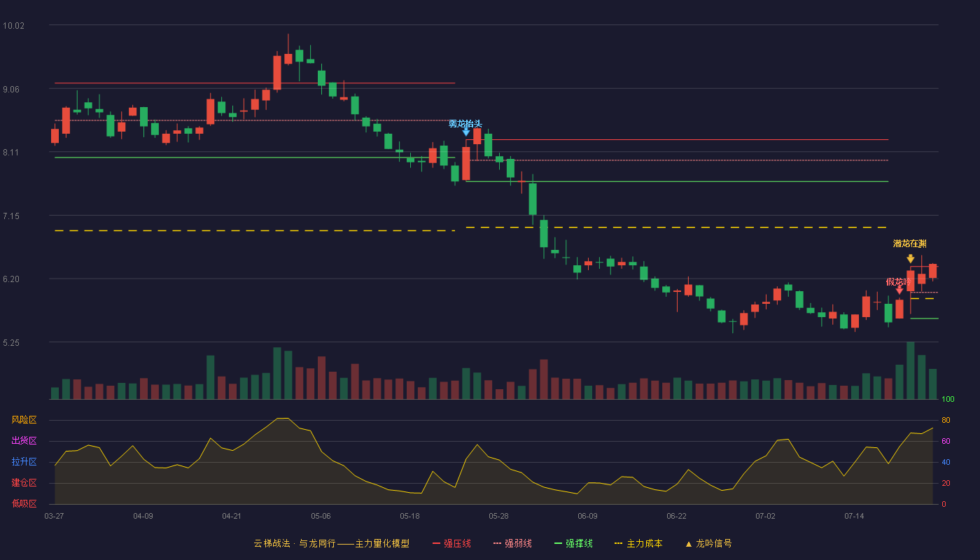Click the large green candle dropping through 7.15
Image resolution: width=980 pixels, height=560 pixels.
click(x=533, y=199)
